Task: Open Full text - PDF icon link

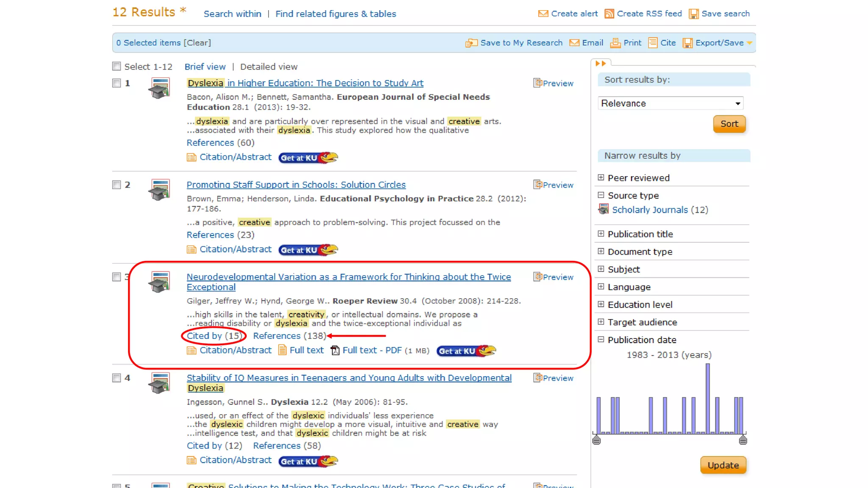Action: coord(335,350)
